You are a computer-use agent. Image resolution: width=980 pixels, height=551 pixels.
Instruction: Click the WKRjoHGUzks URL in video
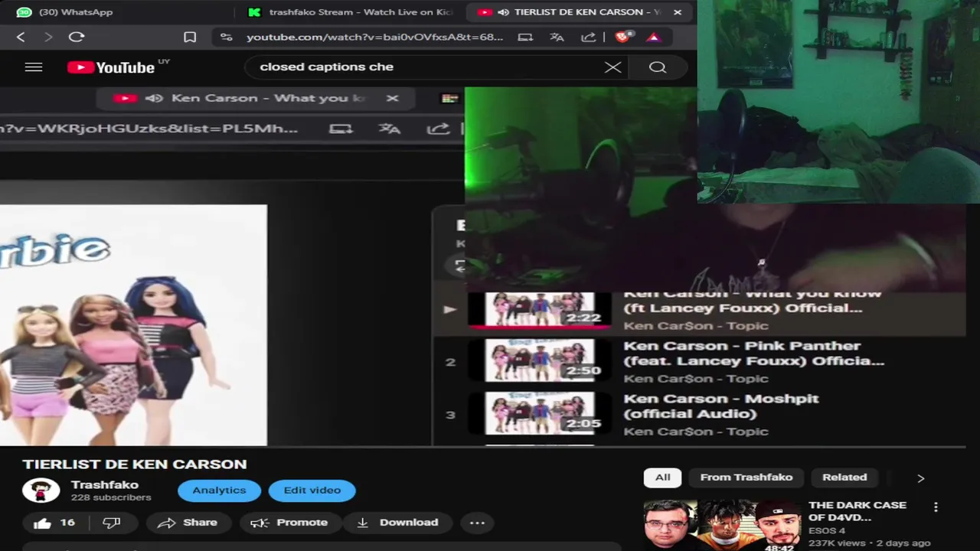[149, 128]
